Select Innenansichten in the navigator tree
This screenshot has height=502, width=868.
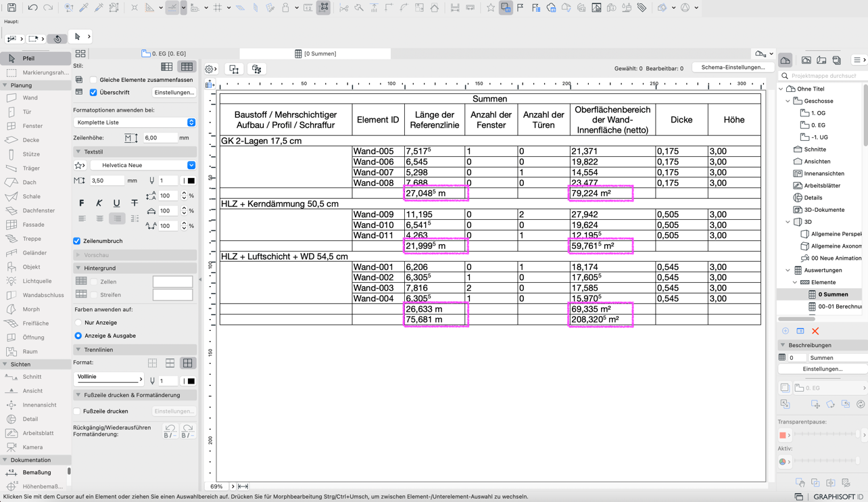823,173
